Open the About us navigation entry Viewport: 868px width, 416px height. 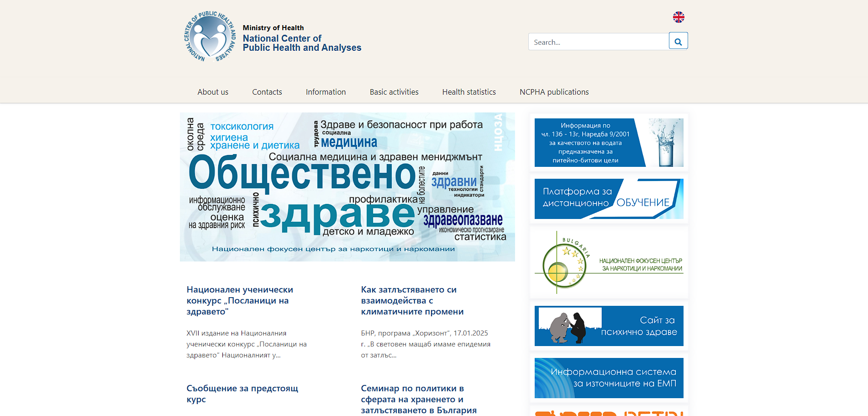click(213, 92)
